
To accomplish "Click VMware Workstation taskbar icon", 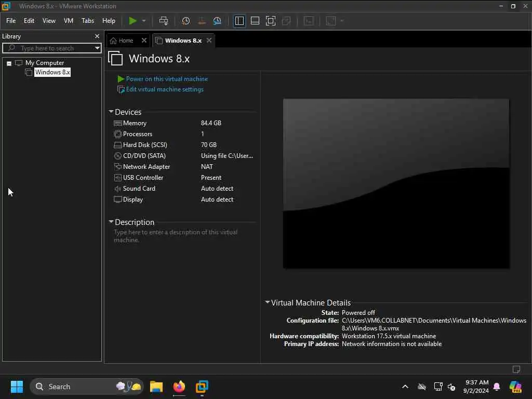I will (202, 387).
